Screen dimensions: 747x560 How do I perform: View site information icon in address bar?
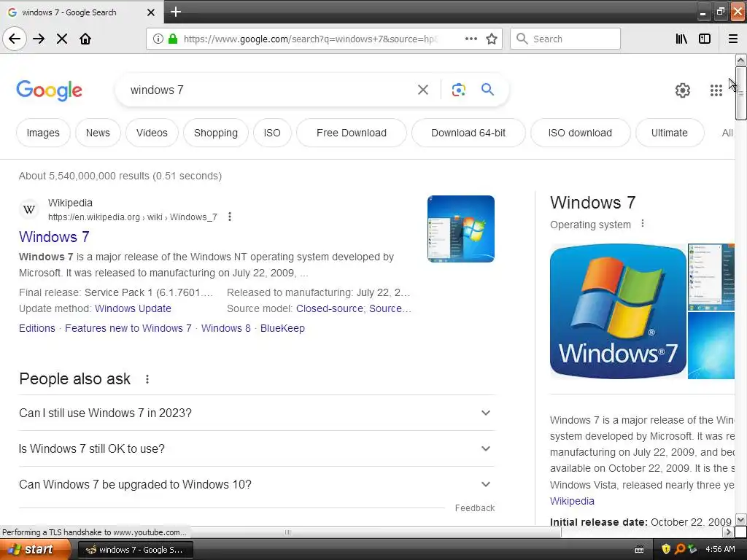pos(158,39)
